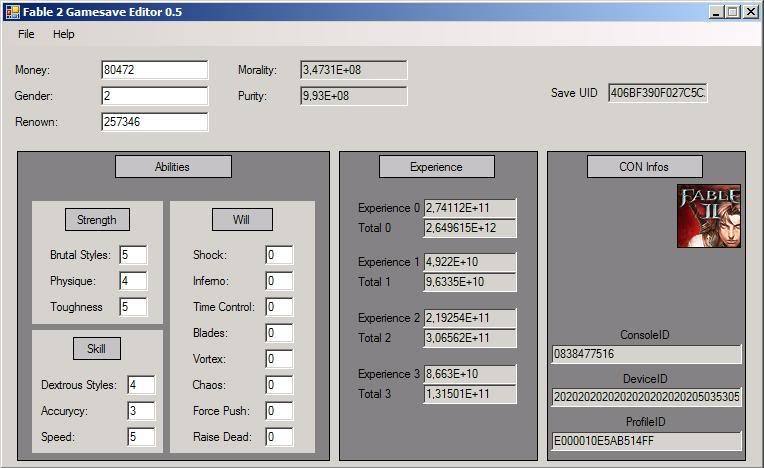Select the Save UID field
Viewport: 764px width, 468px height.
tap(657, 93)
